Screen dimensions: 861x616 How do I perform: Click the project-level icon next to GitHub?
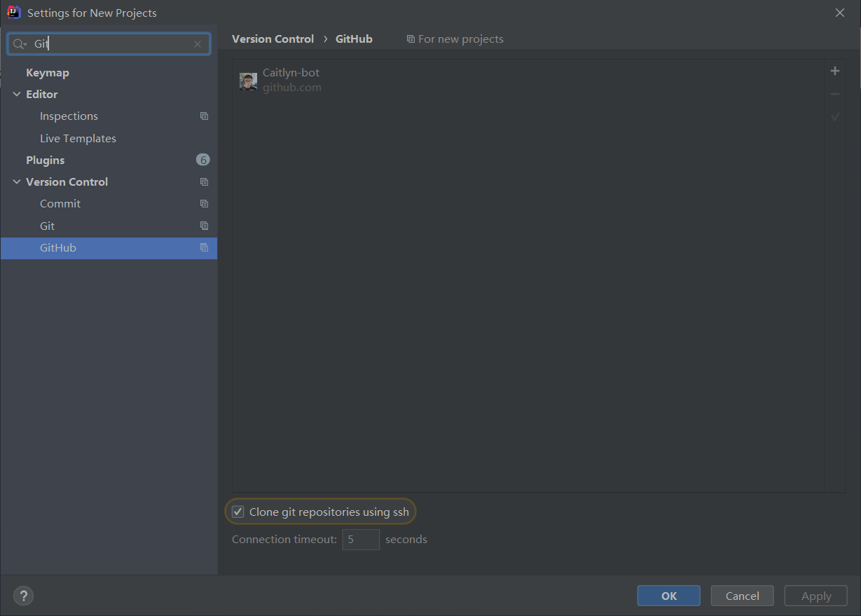pyautogui.click(x=204, y=247)
